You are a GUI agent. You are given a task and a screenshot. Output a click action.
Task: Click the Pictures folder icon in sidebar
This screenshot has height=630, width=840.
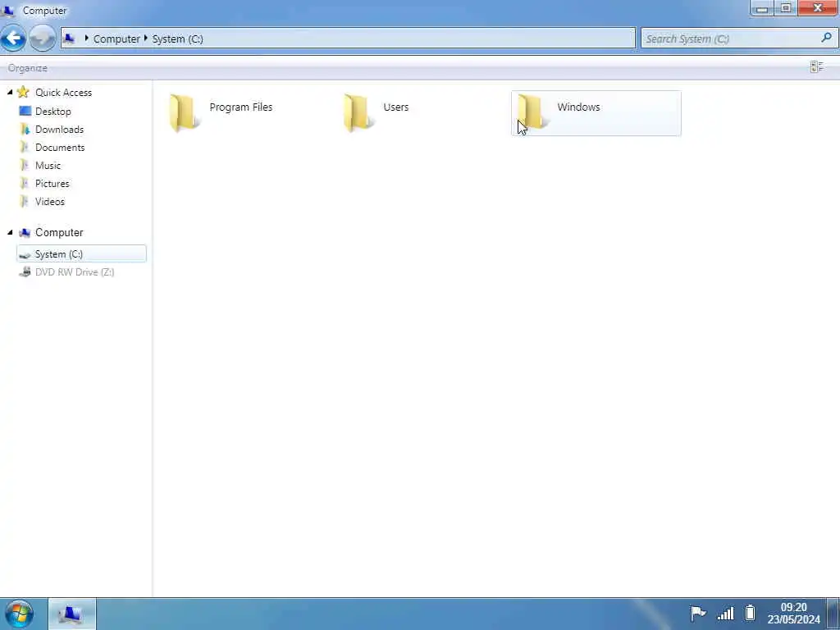tap(24, 183)
